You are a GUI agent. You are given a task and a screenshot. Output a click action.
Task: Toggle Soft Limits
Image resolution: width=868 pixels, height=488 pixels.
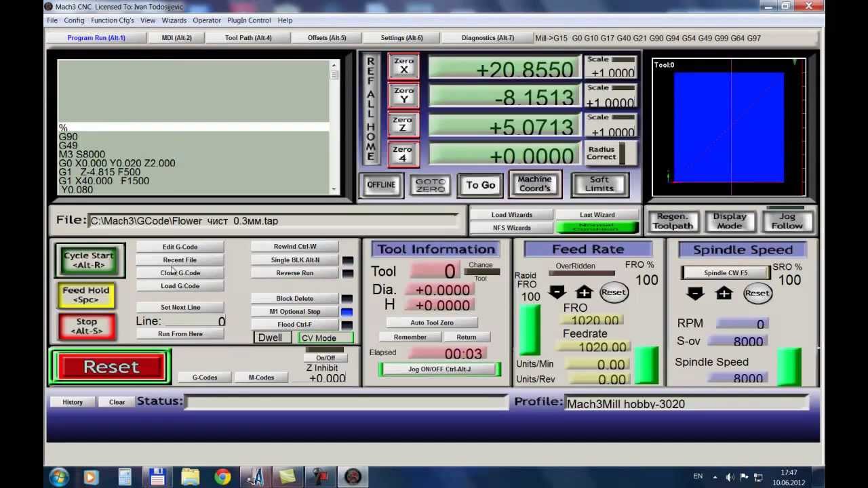coord(599,184)
